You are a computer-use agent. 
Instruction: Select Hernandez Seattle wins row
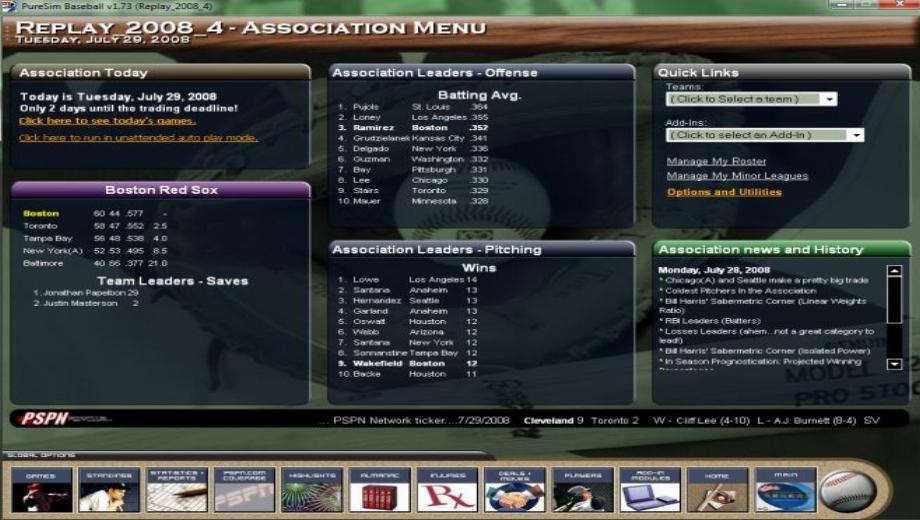(x=408, y=300)
